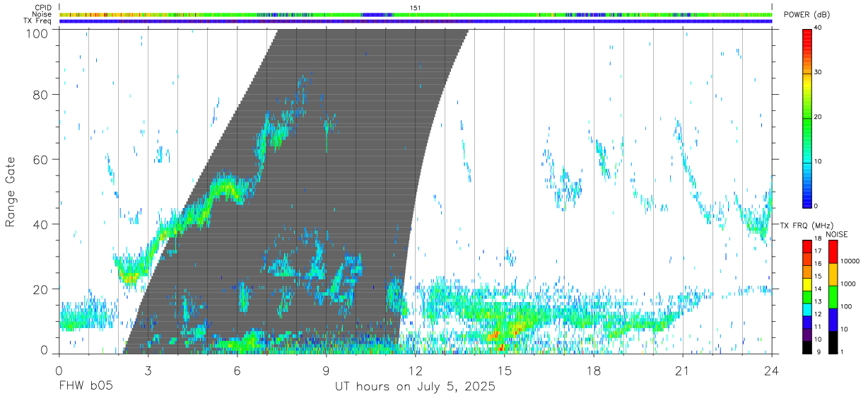Click the yellow 14 MHz swatch in TX FRQ legend
This screenshot has width=868, height=401.
807,285
